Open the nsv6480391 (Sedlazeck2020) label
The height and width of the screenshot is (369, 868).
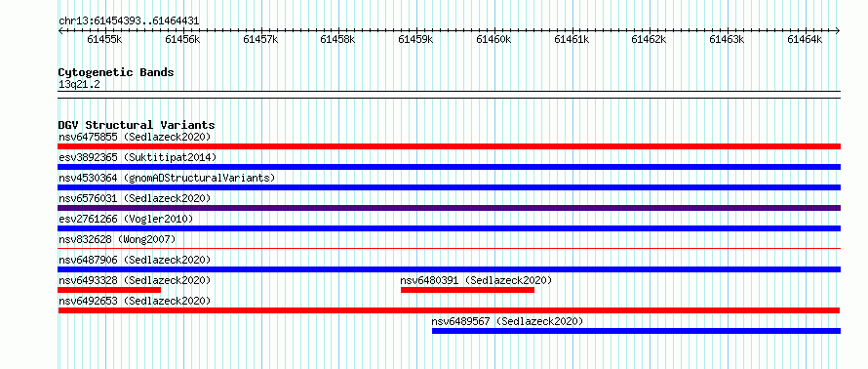tap(476, 280)
